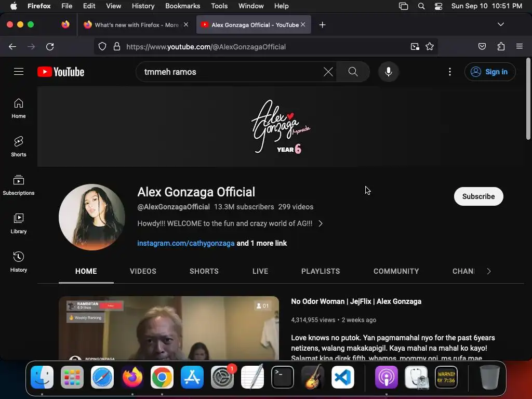Open Subscriptions in the sidebar

tap(19, 185)
